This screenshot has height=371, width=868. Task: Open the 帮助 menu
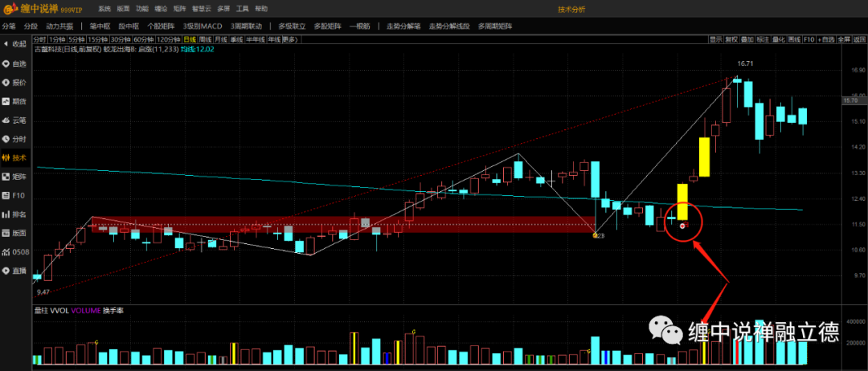click(261, 10)
